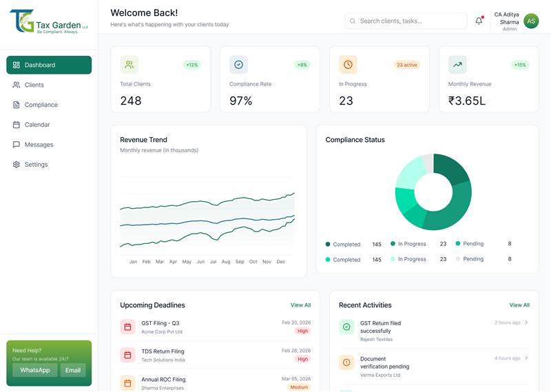Click the Document verification alert icon

(x=346, y=362)
